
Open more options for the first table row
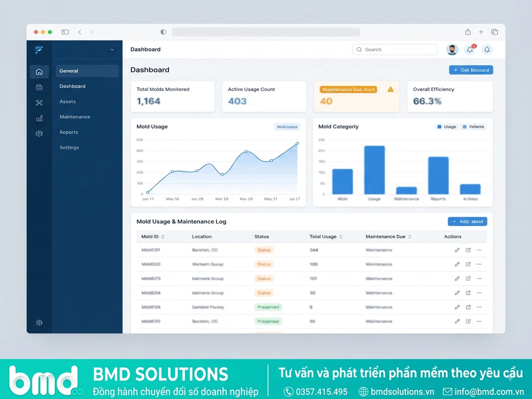click(479, 250)
